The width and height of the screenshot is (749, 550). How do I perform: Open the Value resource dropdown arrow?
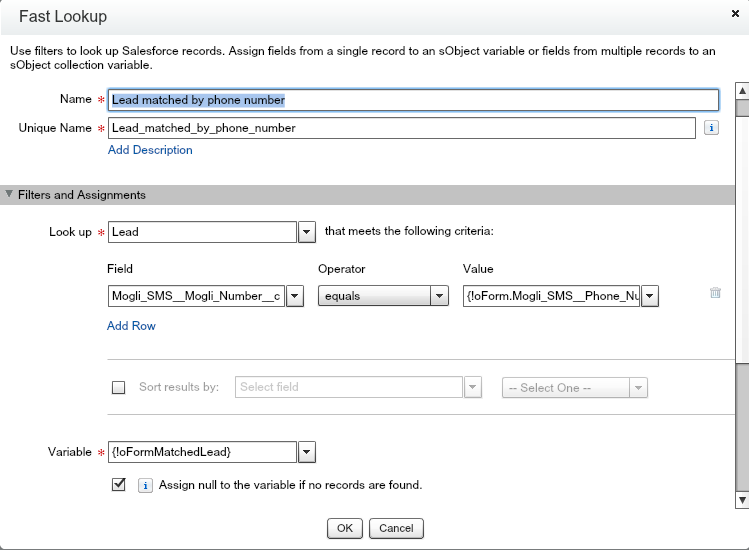point(650,296)
